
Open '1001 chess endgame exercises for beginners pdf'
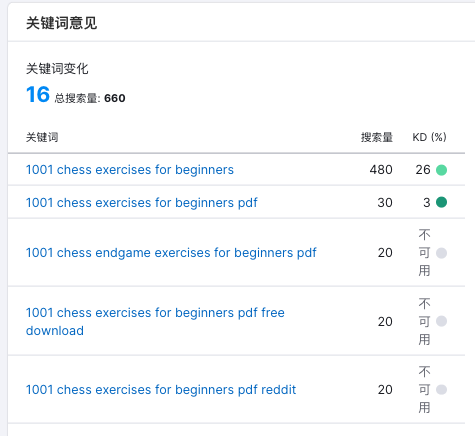[171, 253]
